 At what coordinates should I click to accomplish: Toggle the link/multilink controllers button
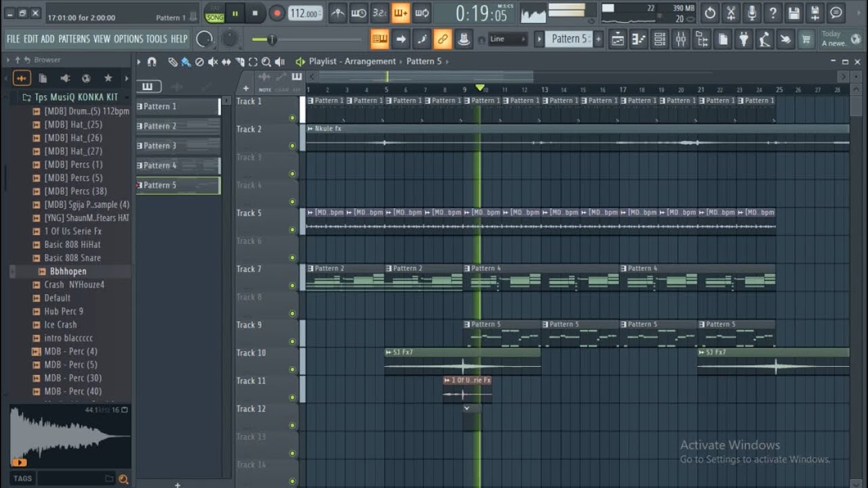443,39
